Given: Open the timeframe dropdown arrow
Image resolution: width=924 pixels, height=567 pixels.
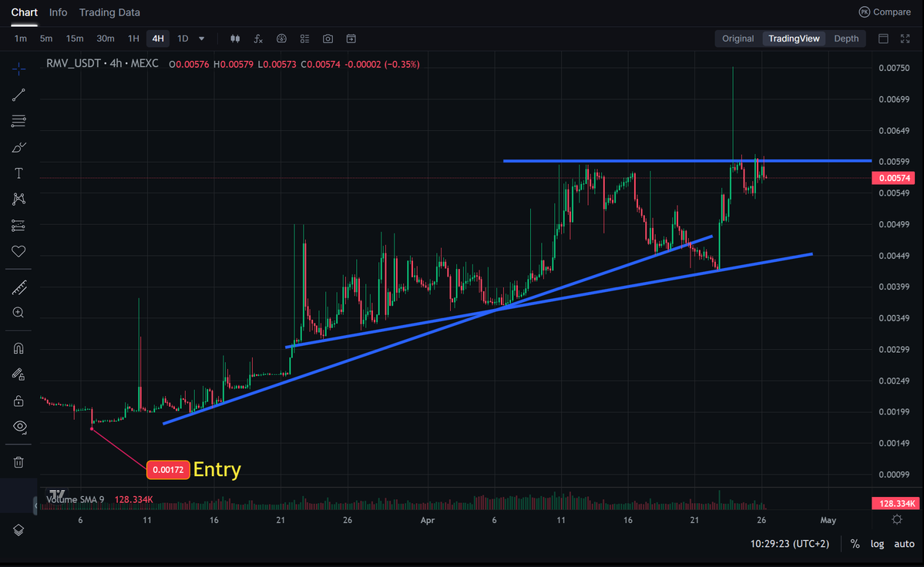Looking at the screenshot, I should click(200, 39).
